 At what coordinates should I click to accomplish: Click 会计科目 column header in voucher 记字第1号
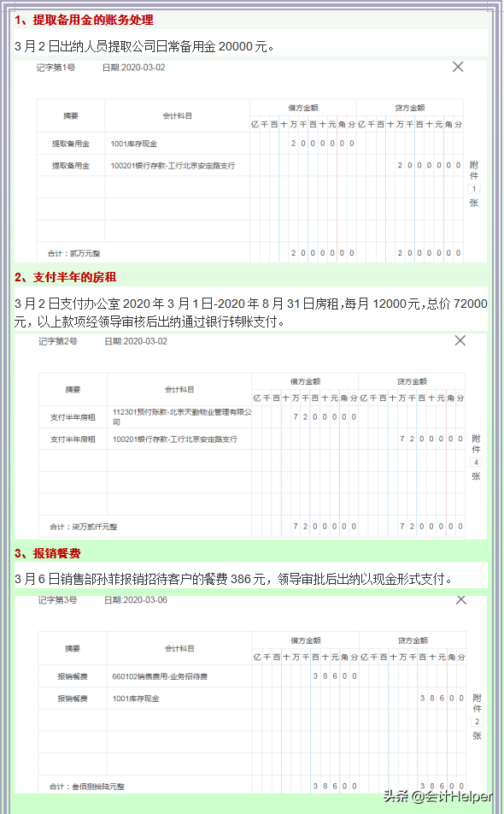click(178, 115)
